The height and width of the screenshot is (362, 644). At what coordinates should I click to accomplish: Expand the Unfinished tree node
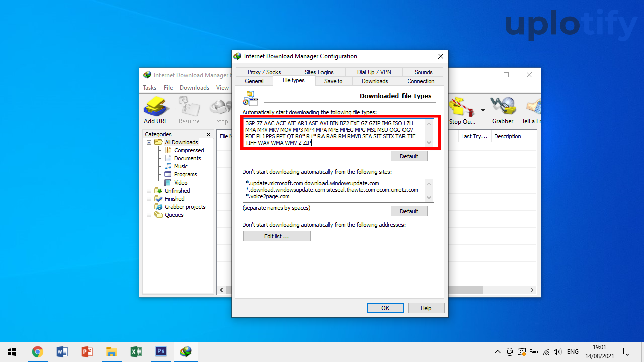149,191
